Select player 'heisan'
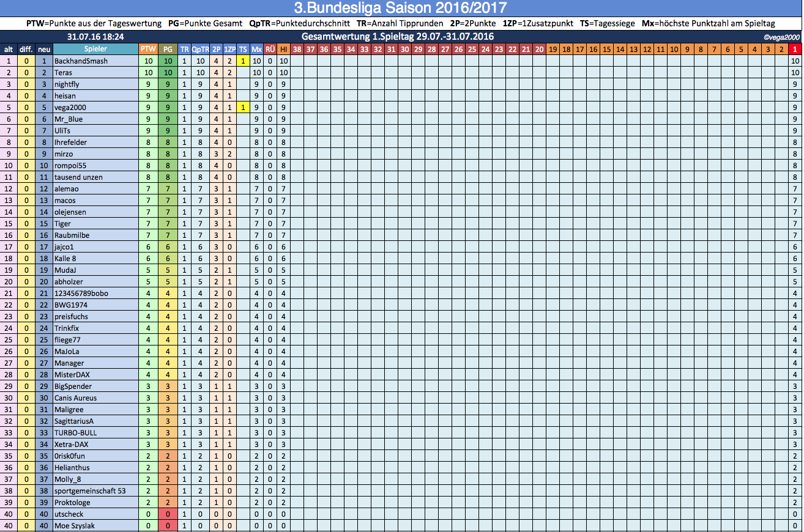Screen dimensions: 804x532 (64, 96)
